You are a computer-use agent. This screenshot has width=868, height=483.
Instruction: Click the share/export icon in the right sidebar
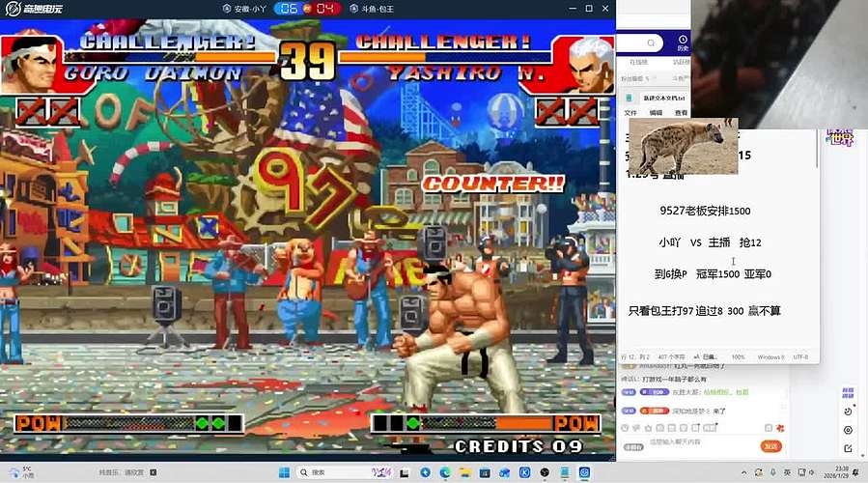click(x=848, y=448)
